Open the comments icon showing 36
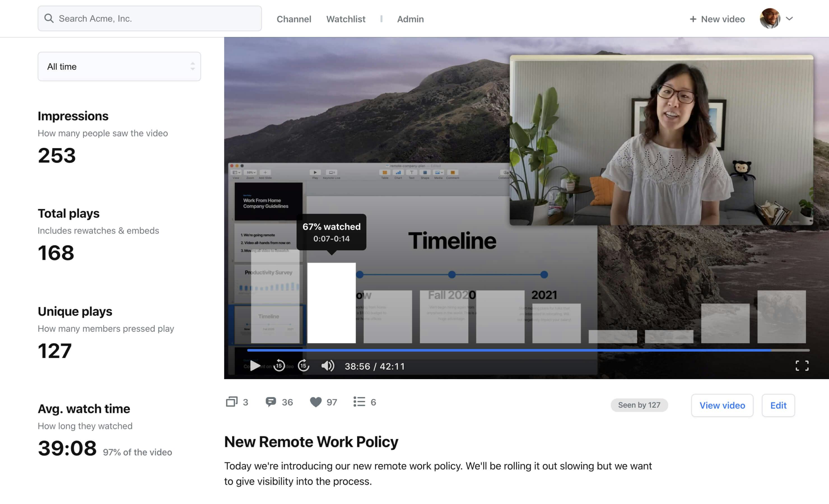Image resolution: width=829 pixels, height=504 pixels. point(271,402)
